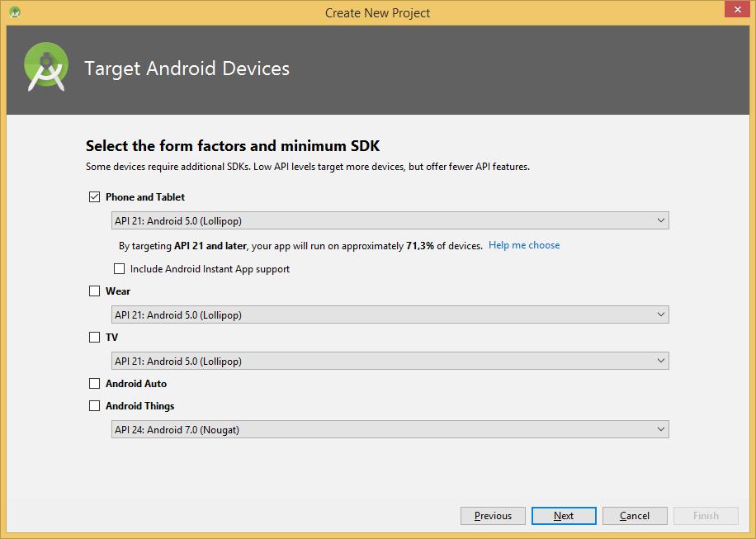Enable the Android Things checkbox
Screen dimensions: 756x539
coord(94,405)
